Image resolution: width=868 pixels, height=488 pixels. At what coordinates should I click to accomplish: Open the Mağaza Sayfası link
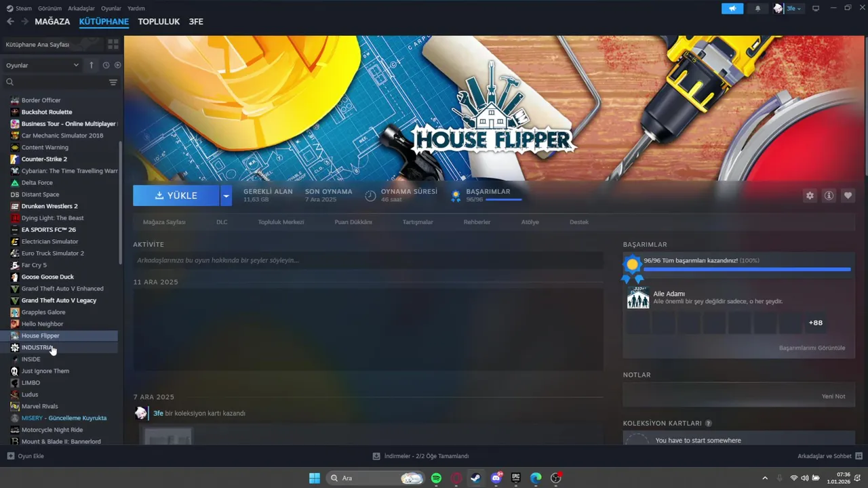(164, 222)
